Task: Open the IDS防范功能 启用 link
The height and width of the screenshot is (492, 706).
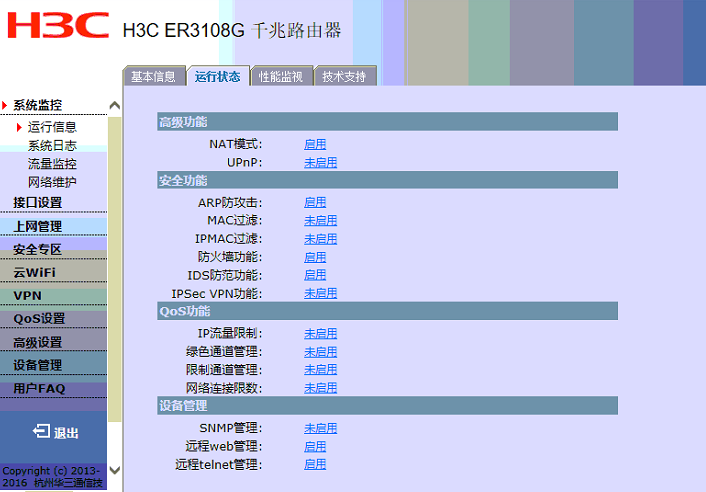Action: (x=315, y=275)
